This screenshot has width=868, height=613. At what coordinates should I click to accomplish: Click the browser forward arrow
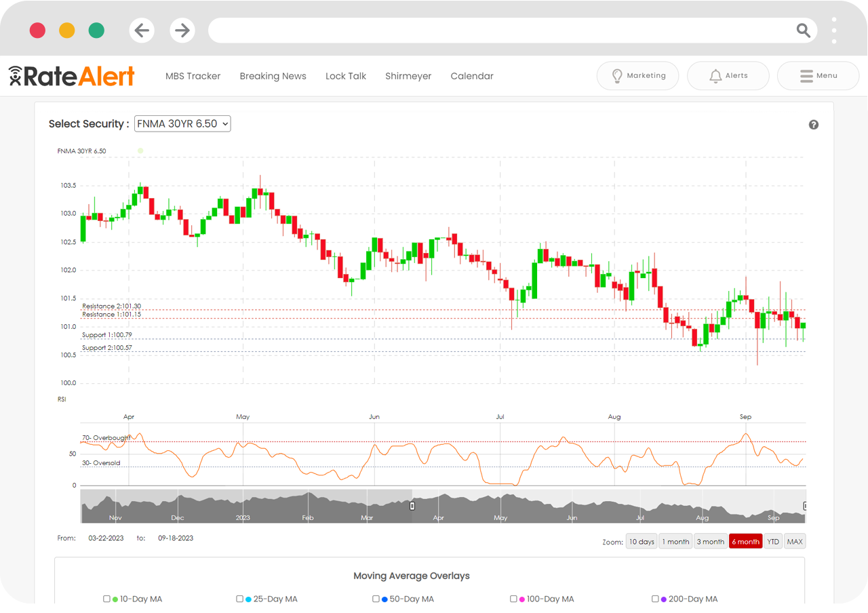(x=182, y=30)
